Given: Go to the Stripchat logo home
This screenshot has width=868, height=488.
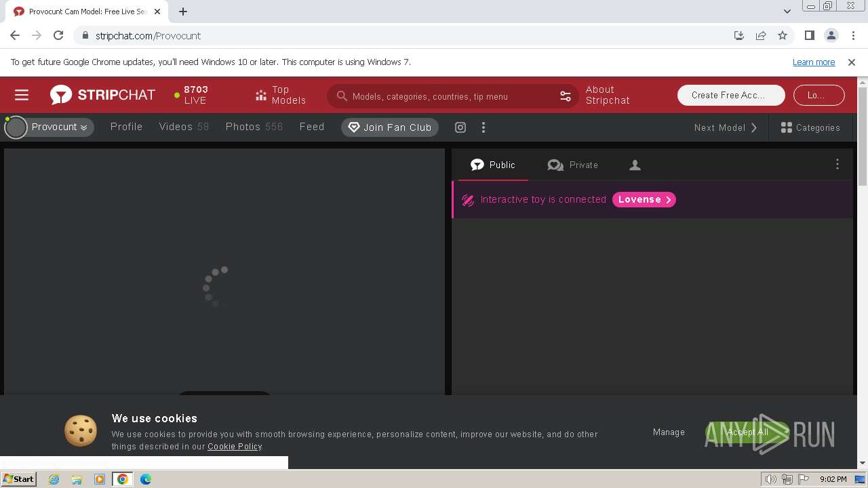Looking at the screenshot, I should [x=102, y=95].
